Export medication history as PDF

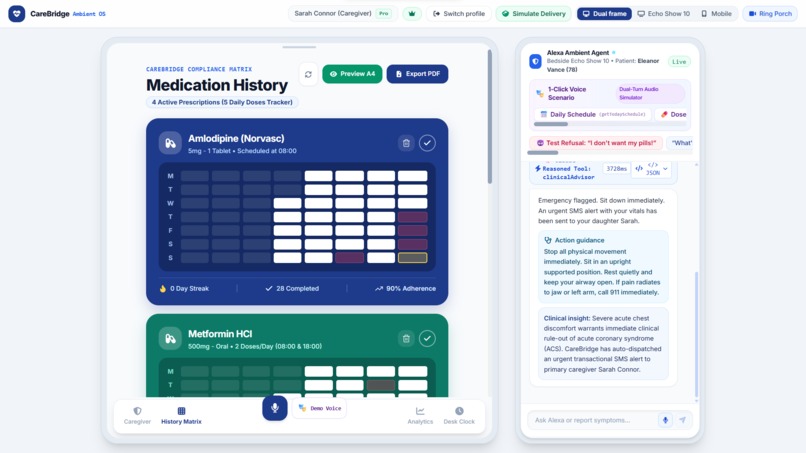tap(417, 74)
